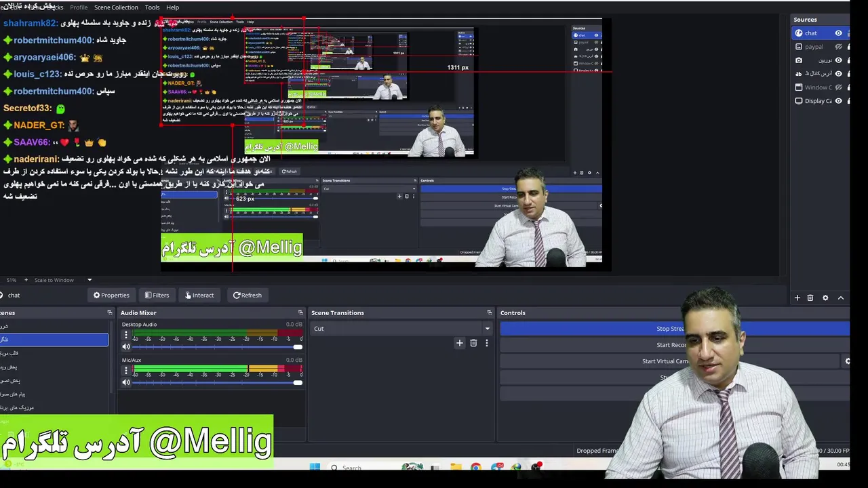Select the paypal image source
Image resolution: width=868 pixels, height=488 pixels.
tap(821, 47)
